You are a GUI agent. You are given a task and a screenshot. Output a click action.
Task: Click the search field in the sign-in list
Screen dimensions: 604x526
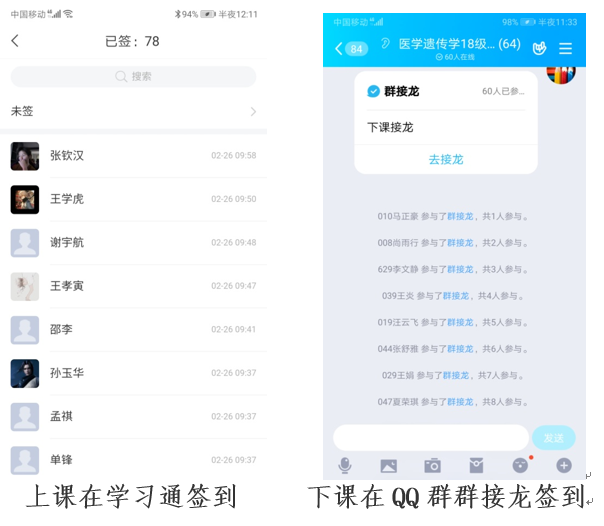coord(133,76)
